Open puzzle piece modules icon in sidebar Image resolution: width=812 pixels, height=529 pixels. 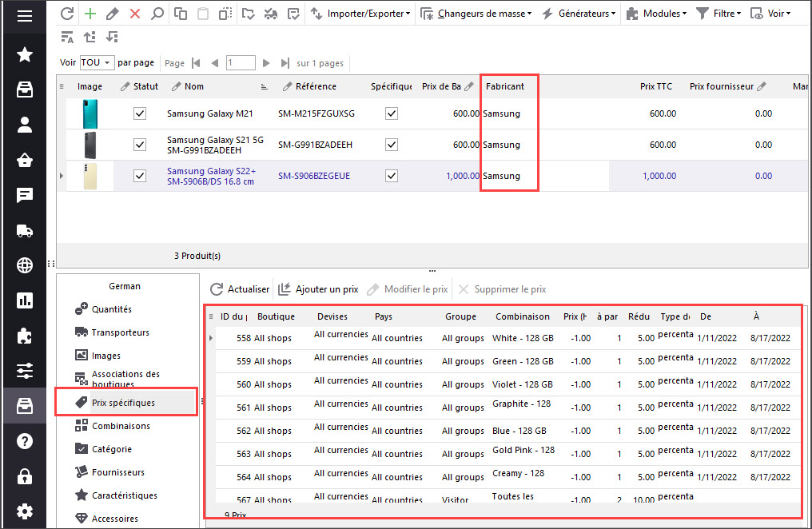point(24,336)
